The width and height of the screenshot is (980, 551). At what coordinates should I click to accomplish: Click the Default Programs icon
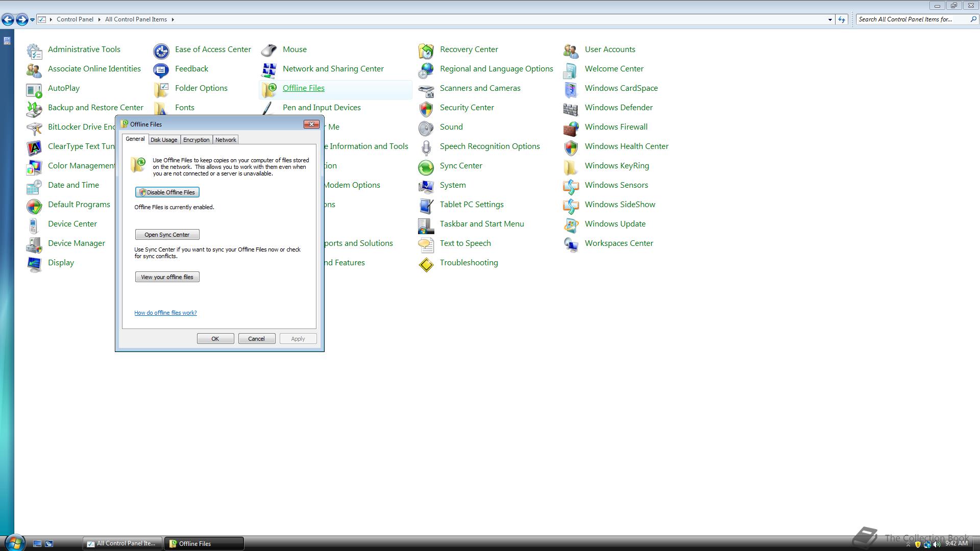(34, 206)
